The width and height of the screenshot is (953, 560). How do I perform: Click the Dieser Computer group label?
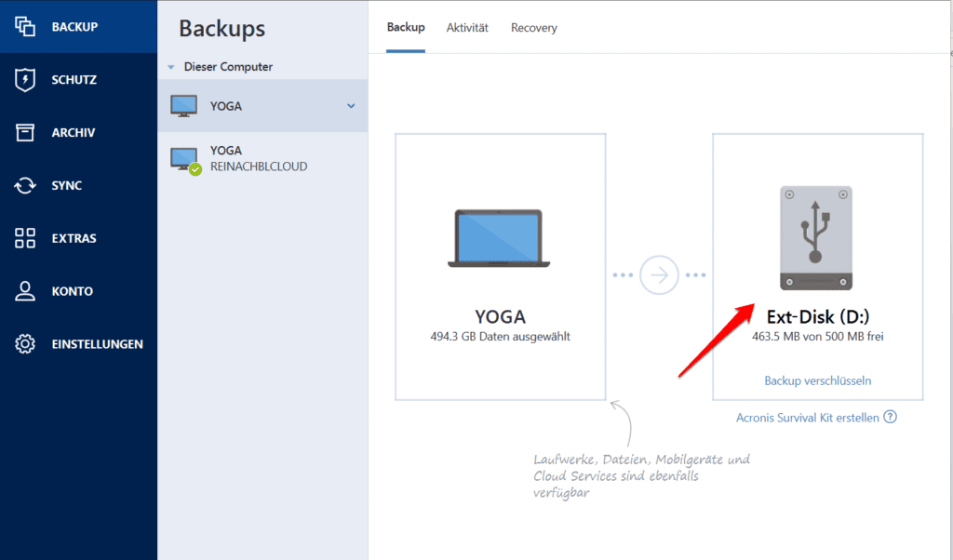pos(229,67)
